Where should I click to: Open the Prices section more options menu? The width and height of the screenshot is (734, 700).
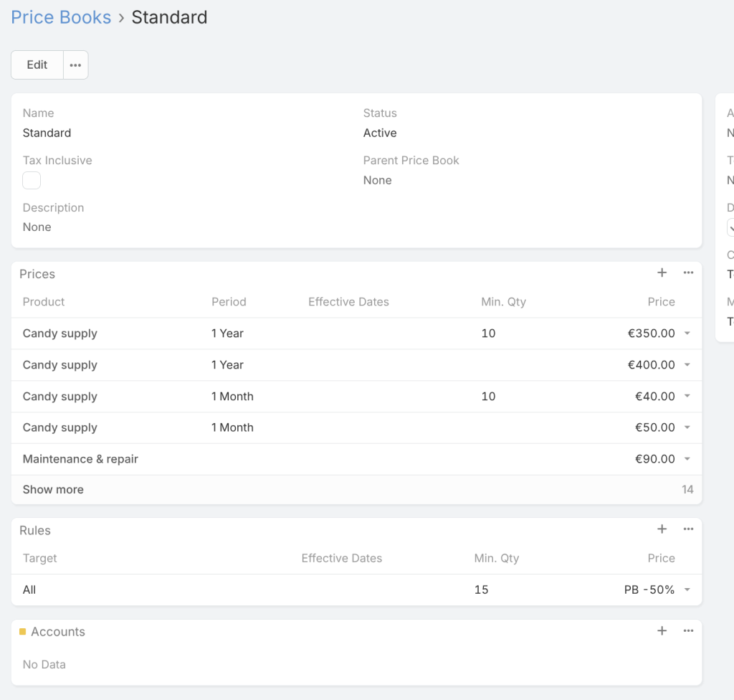[688, 273]
